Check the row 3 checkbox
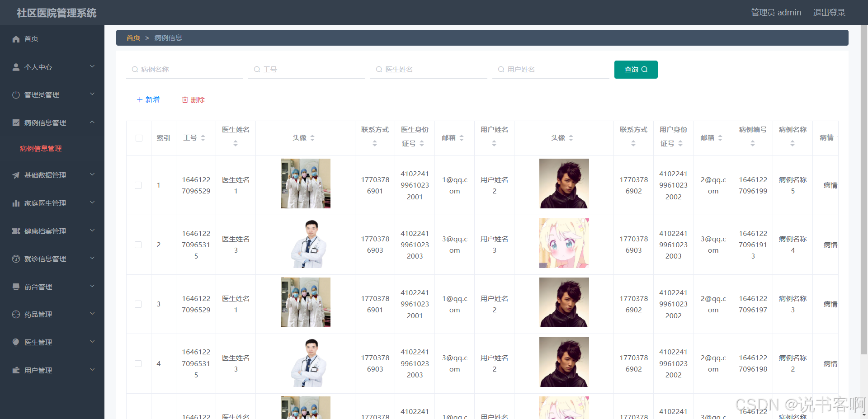 pyautogui.click(x=138, y=304)
